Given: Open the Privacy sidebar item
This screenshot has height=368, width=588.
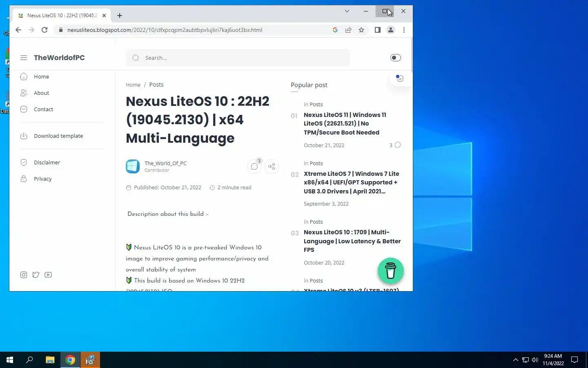Looking at the screenshot, I should [42, 179].
